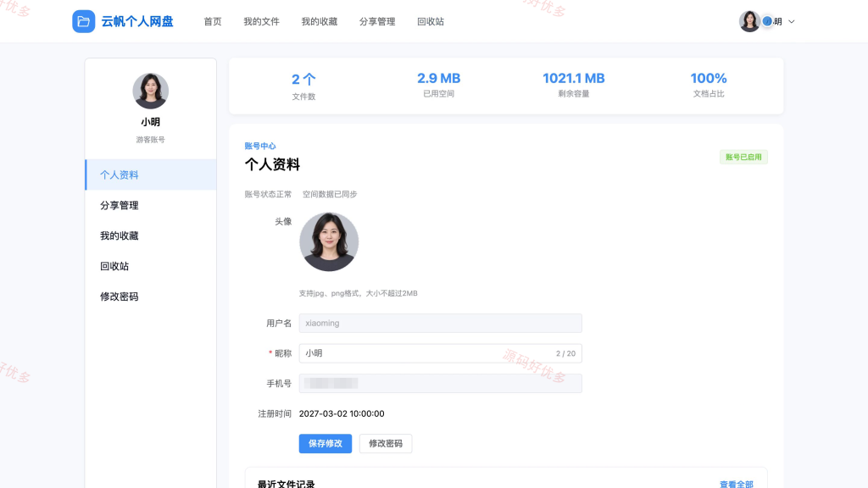This screenshot has width=868, height=488.
Task: Click the 保存修改 button
Action: tap(325, 443)
